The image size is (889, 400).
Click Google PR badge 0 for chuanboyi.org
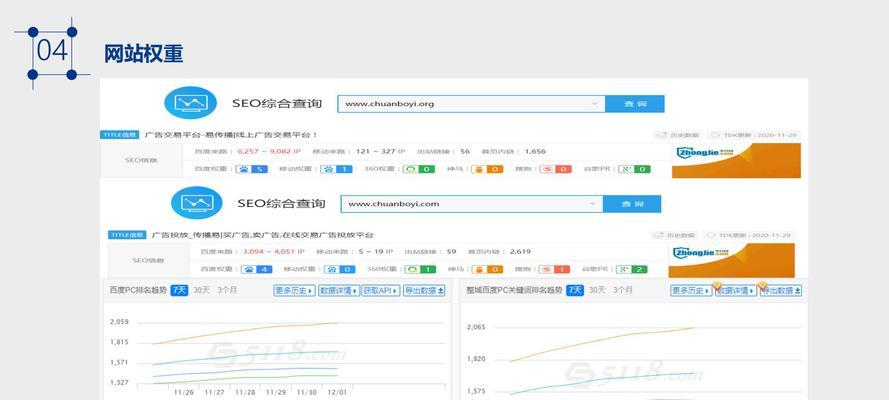coord(634,169)
